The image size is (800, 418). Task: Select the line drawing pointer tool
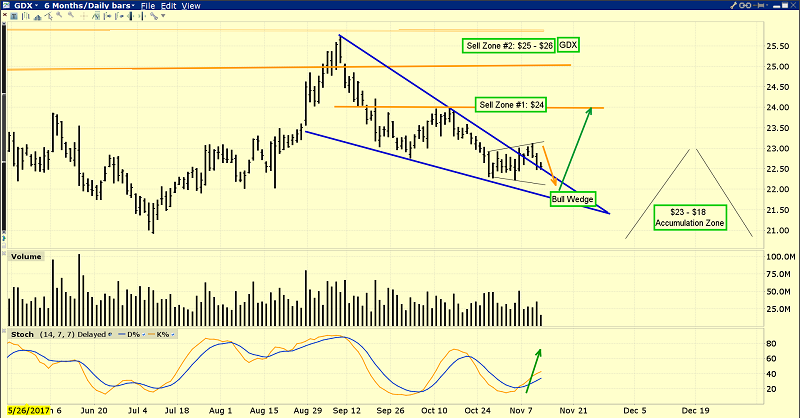pos(48,16)
